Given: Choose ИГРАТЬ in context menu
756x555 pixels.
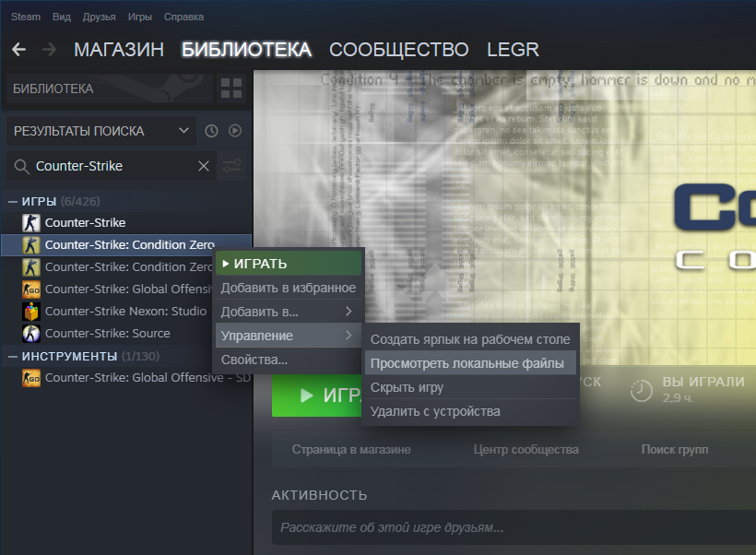Looking at the screenshot, I should tap(289, 264).
